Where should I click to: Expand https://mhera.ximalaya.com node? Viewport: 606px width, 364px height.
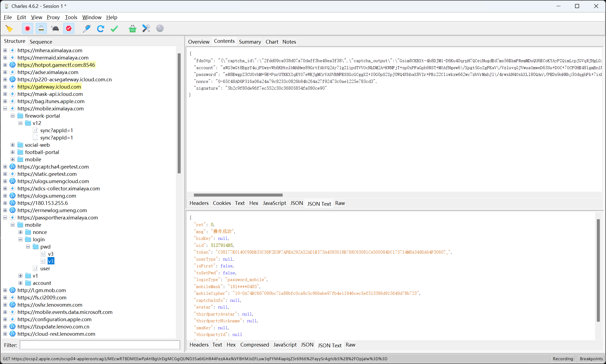[x=5, y=50]
